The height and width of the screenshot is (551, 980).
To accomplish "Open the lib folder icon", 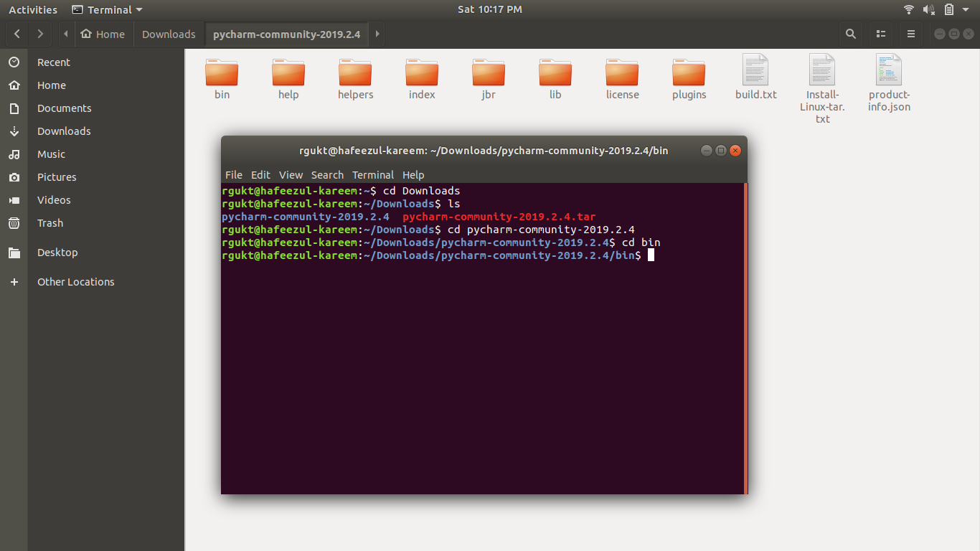I will (x=555, y=72).
